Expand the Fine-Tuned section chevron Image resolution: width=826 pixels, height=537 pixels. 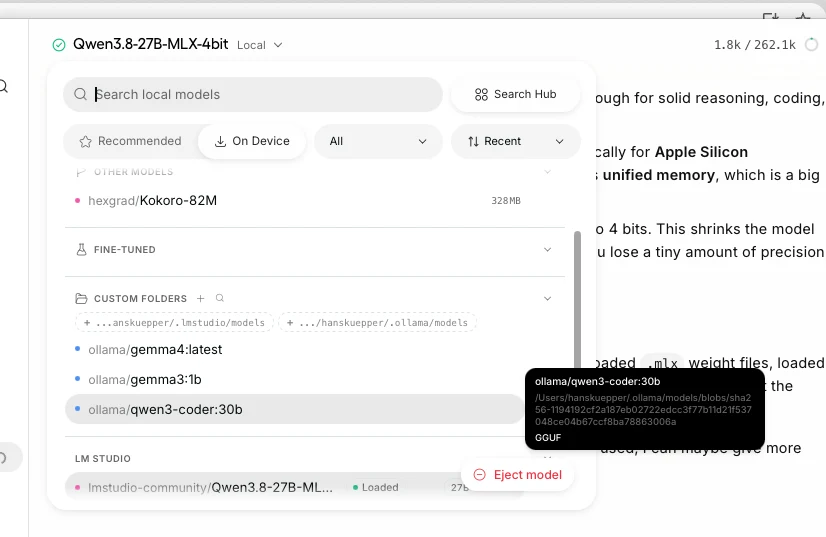(x=547, y=250)
